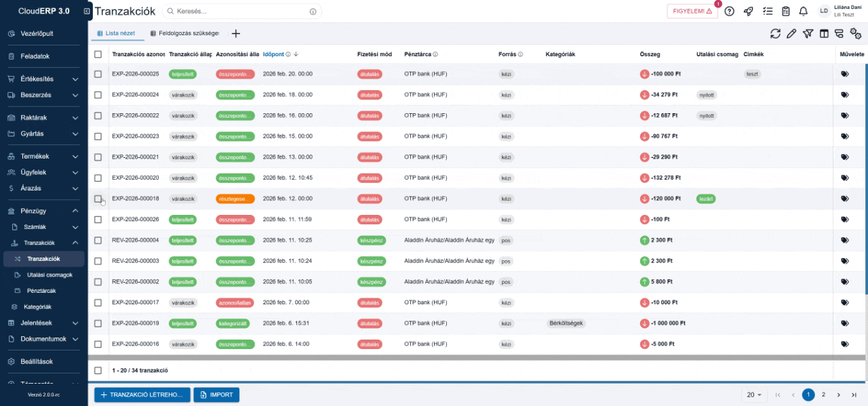Open the row grouping icon on the toolbar

pos(841,33)
